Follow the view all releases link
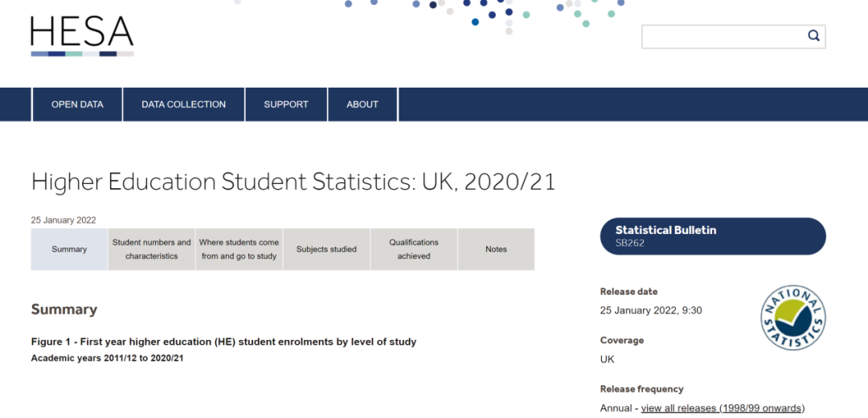 click(723, 408)
